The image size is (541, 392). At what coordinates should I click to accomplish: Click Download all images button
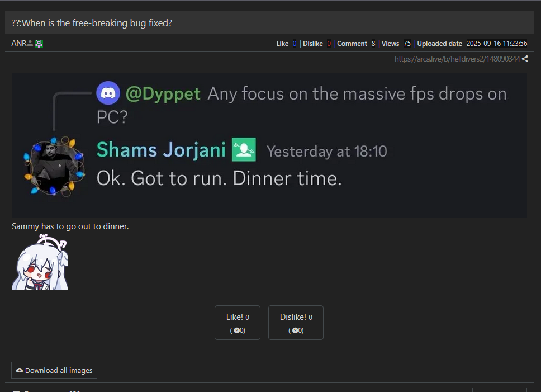54,370
